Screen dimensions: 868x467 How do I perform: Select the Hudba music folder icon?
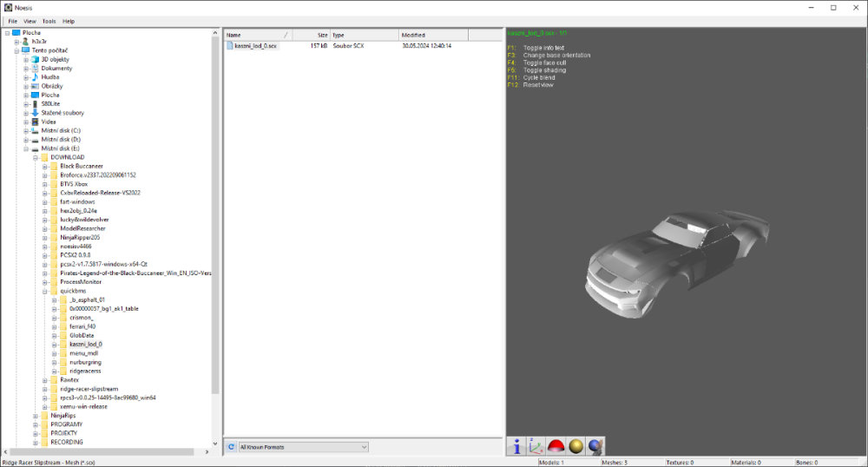tap(35, 77)
